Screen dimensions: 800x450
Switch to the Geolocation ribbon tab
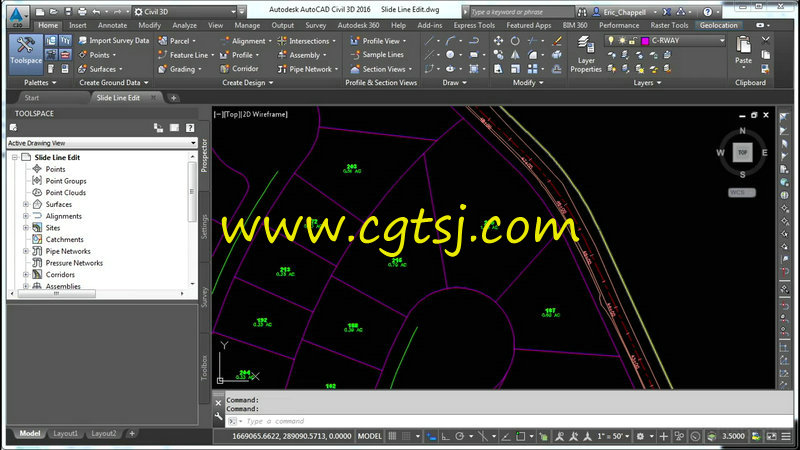coord(718,25)
